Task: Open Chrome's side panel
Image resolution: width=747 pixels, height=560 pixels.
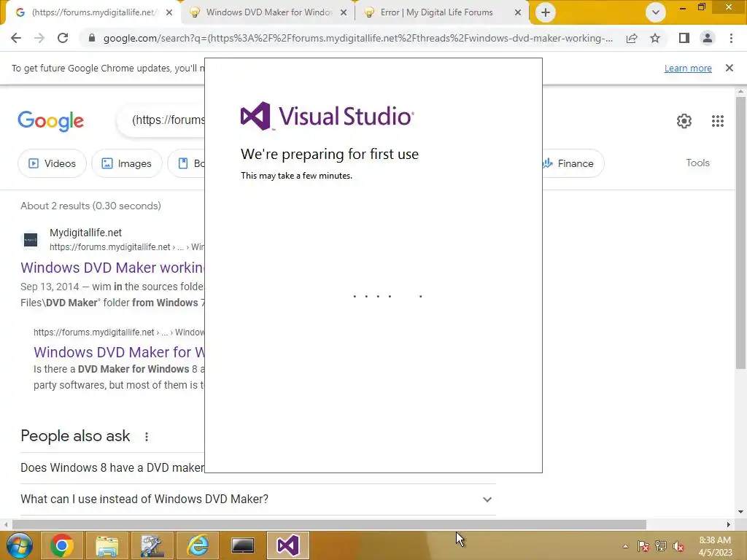Action: (684, 38)
